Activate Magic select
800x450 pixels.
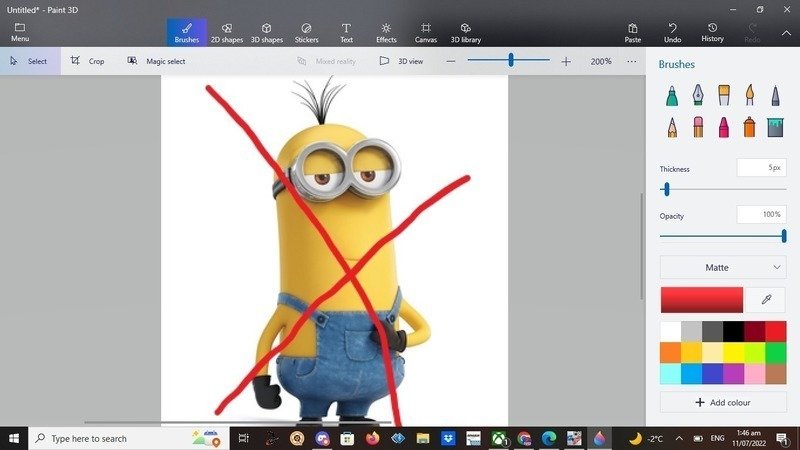156,61
